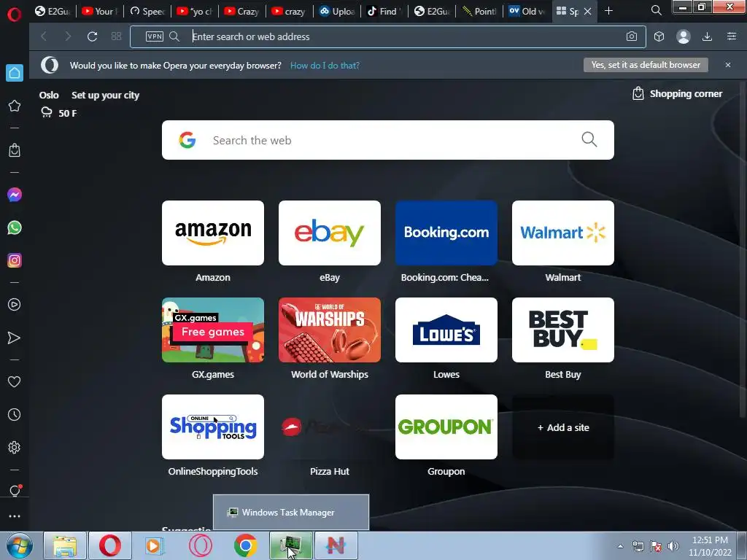
Task: Open Settings gear in sidebar
Action: (15, 447)
